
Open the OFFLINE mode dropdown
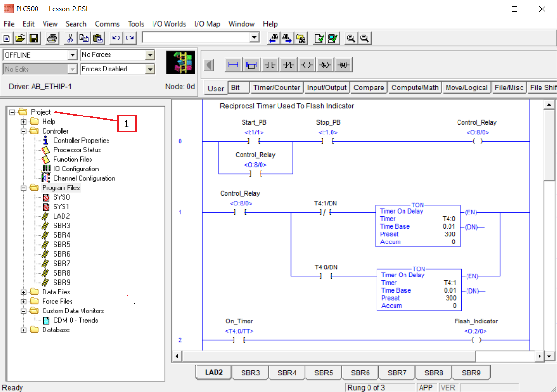(72, 55)
